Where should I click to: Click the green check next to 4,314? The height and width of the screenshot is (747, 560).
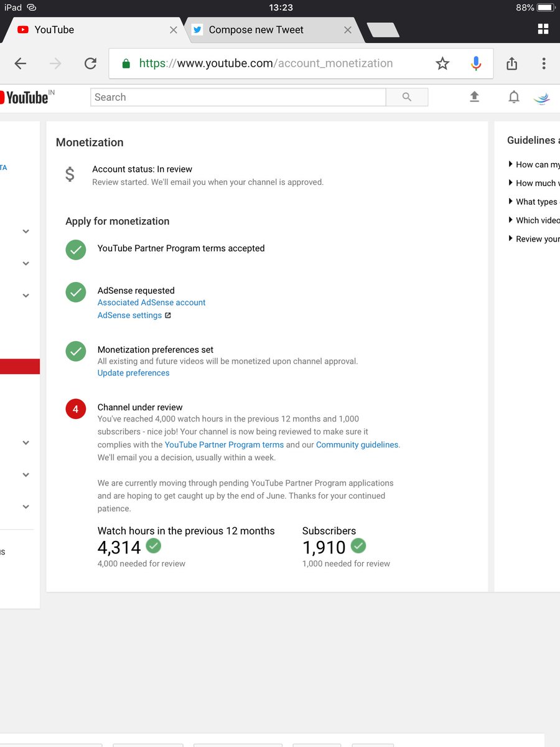coord(153,546)
